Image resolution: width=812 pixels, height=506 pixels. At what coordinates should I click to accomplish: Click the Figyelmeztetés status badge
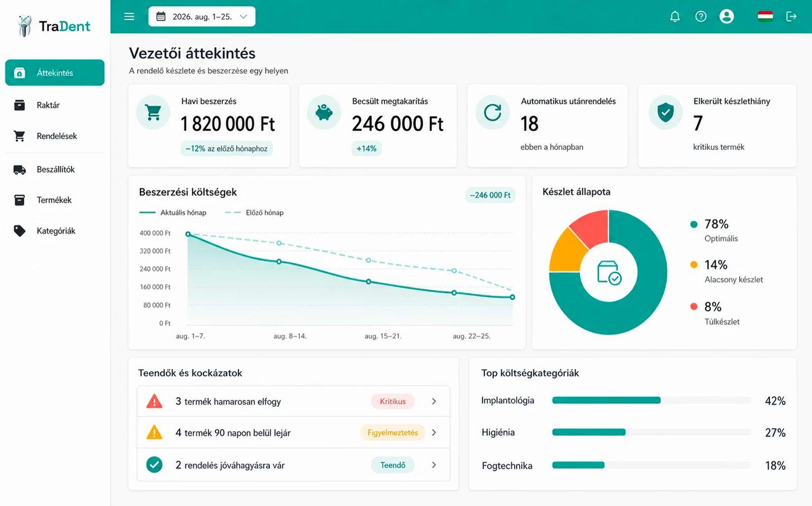coord(393,432)
